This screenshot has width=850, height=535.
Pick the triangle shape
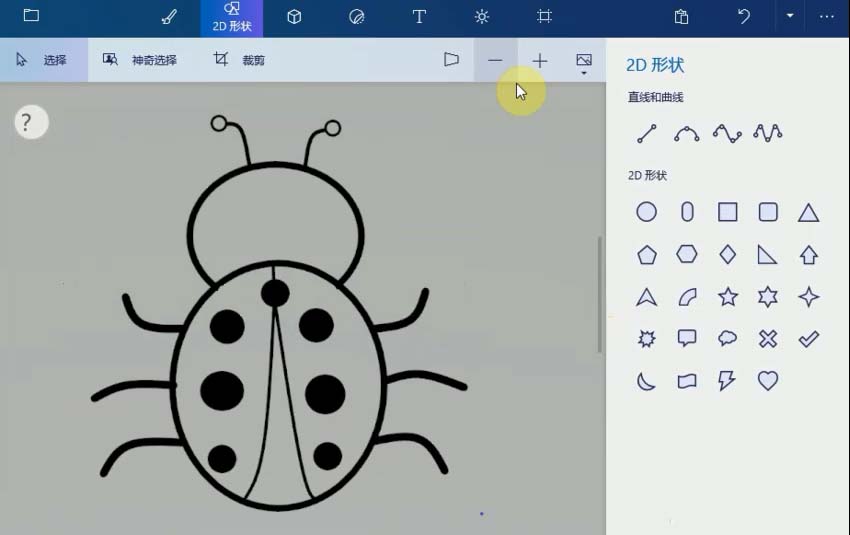point(808,212)
